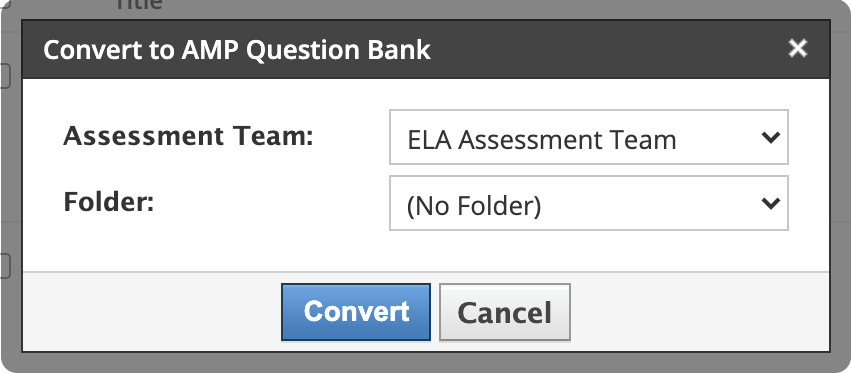
Task: Select the "(No Folder)" text in the combo box
Action: (x=474, y=206)
